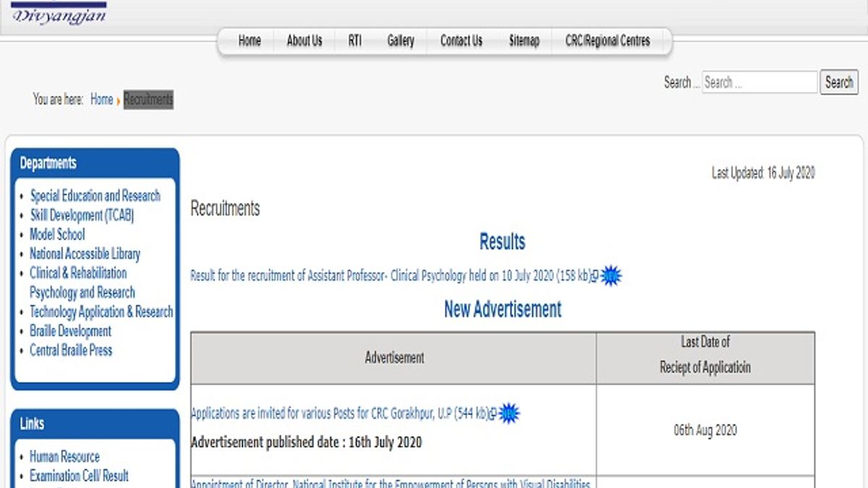Click the Results heading
868x488 pixels.
pyautogui.click(x=502, y=242)
